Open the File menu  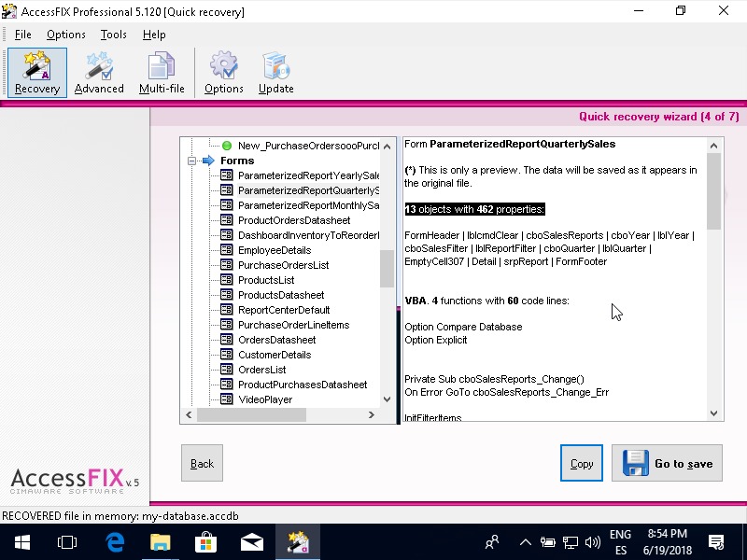tap(23, 35)
